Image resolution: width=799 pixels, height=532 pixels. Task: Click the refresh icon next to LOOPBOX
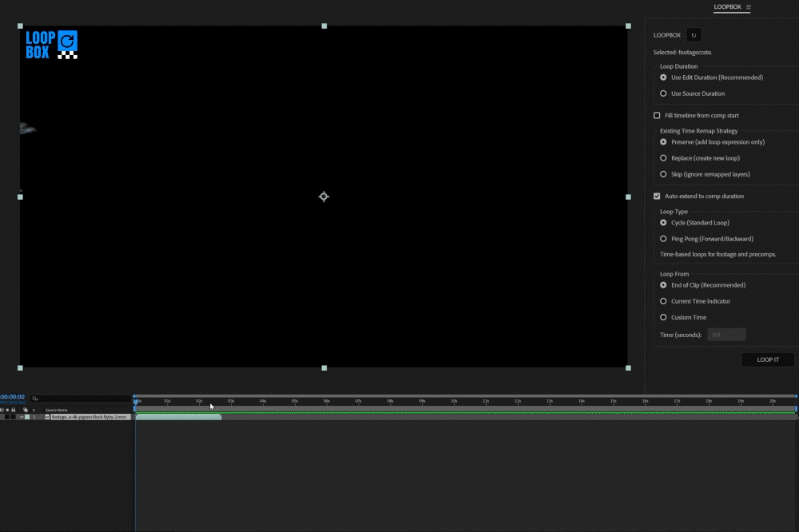click(x=694, y=35)
